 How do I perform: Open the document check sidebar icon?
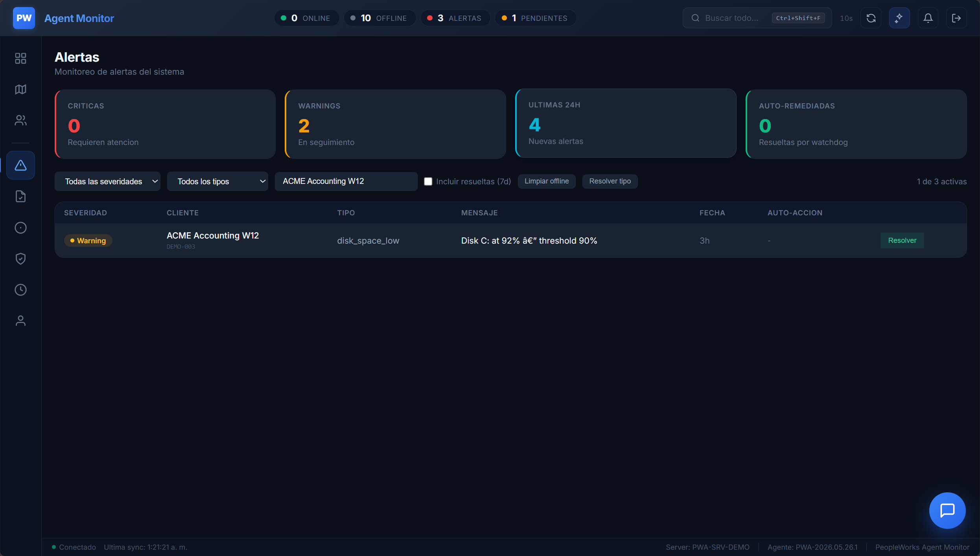[x=20, y=196]
